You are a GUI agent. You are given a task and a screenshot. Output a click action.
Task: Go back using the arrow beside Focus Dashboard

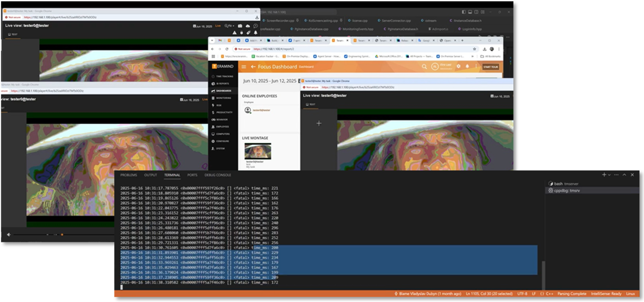click(253, 67)
